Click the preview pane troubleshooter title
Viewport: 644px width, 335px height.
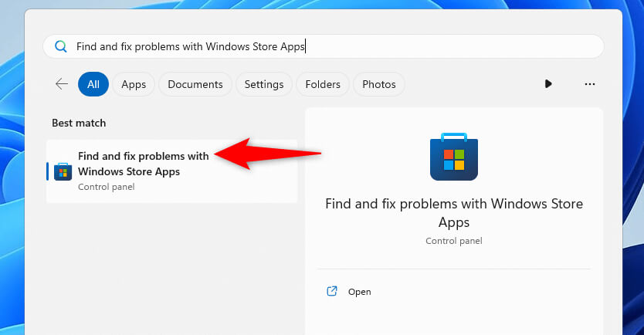click(x=453, y=213)
